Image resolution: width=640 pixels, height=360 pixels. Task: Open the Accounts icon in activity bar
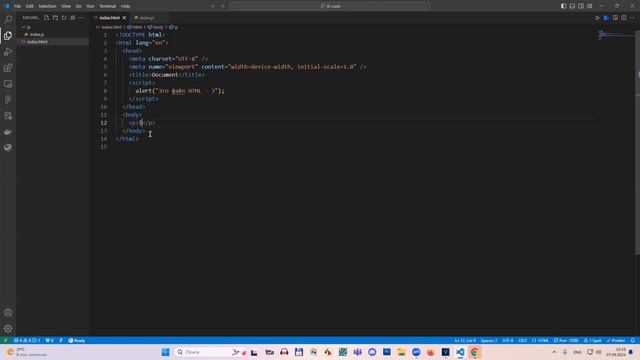point(8,313)
